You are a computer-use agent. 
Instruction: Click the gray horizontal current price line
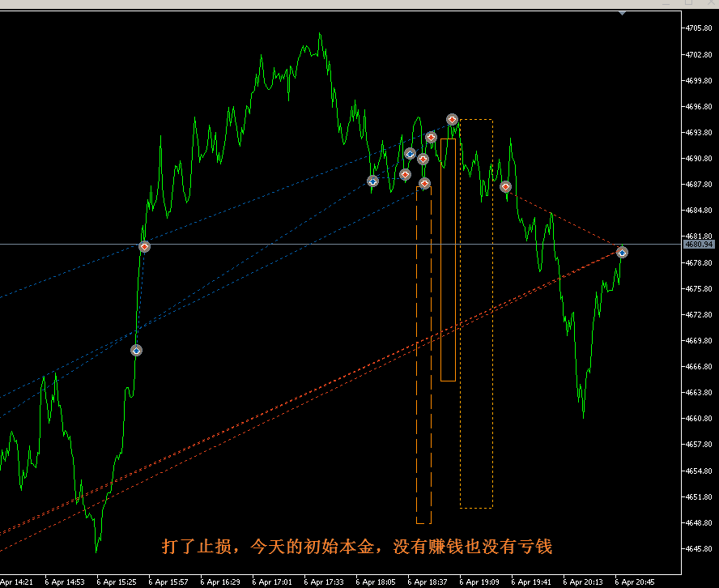pos(324,244)
